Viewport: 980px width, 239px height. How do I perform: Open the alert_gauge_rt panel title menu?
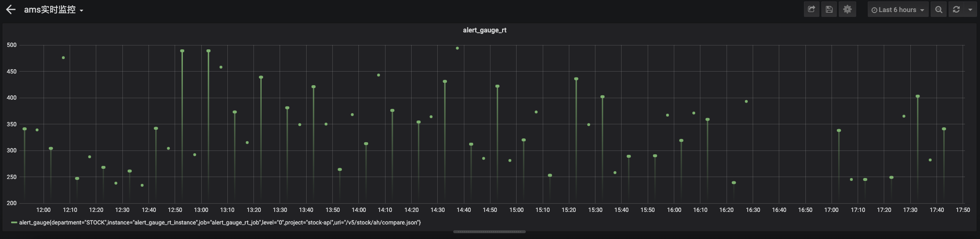click(485, 30)
